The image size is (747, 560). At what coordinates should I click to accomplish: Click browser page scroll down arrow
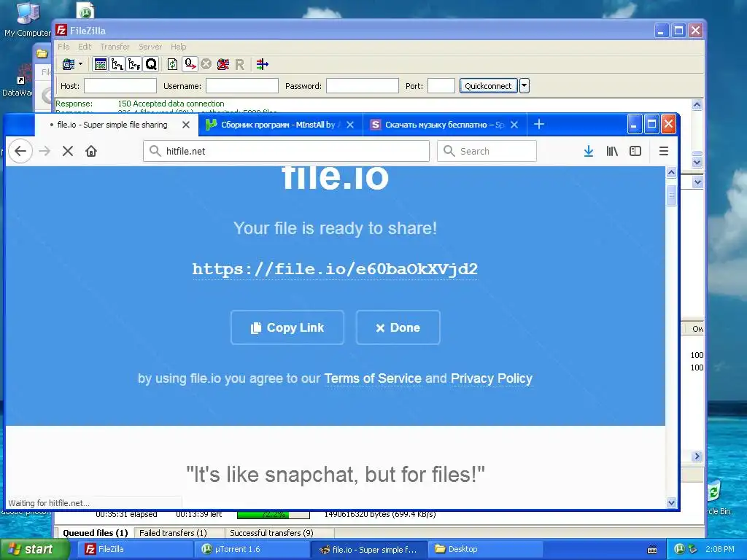(x=671, y=502)
